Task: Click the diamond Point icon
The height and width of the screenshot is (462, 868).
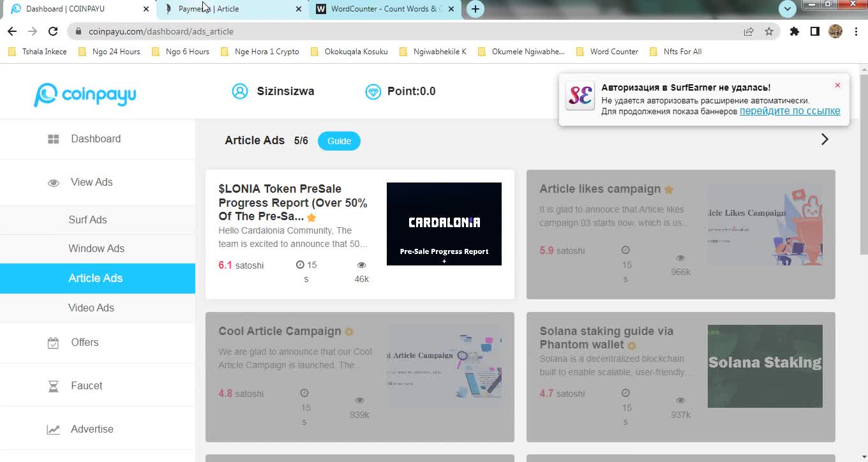Action: coord(373,92)
